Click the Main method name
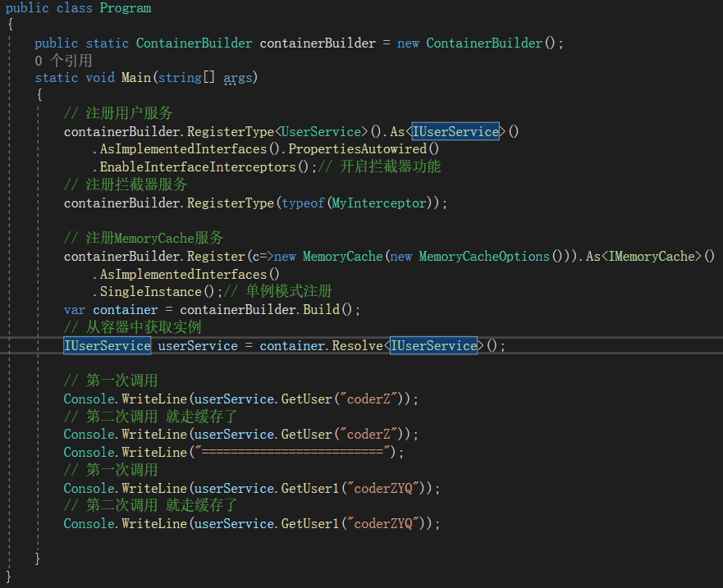Viewport: 723px width, 588px height. click(136, 77)
